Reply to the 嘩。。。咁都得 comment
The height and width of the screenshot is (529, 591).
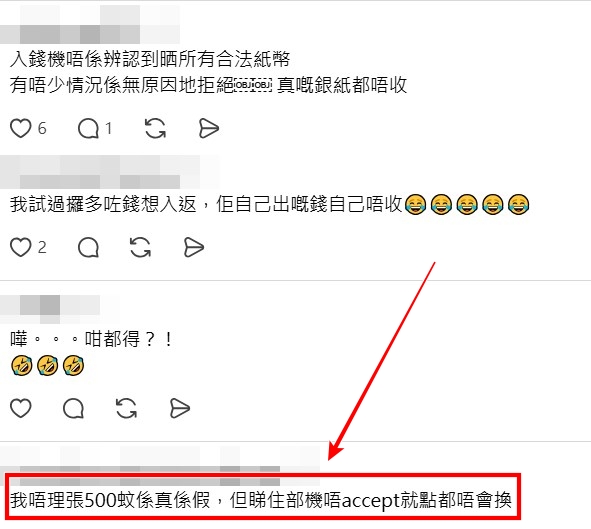(73, 408)
